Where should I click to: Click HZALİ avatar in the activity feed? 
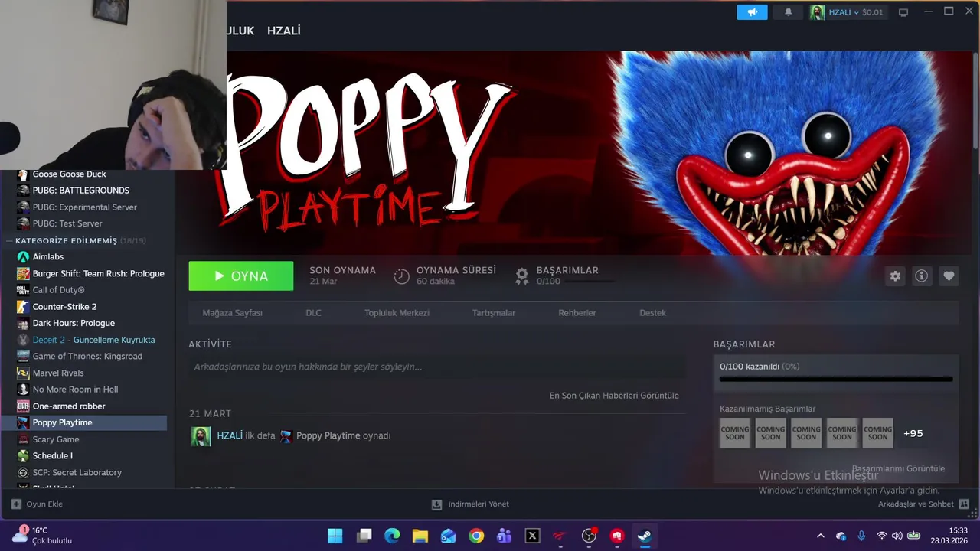[201, 436]
